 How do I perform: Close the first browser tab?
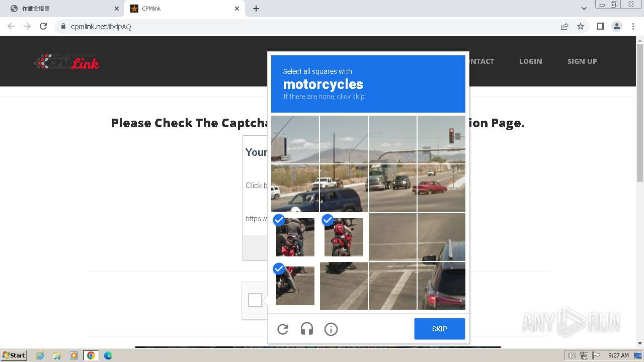coord(117,9)
